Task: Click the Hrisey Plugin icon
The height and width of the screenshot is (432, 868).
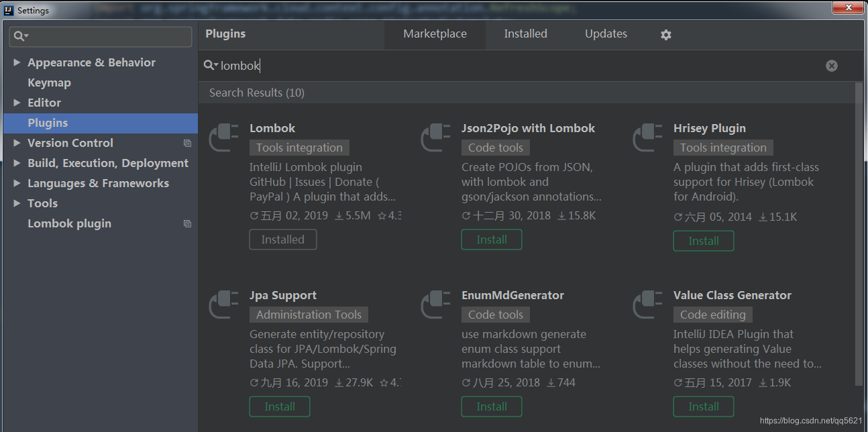Action: coord(648,138)
